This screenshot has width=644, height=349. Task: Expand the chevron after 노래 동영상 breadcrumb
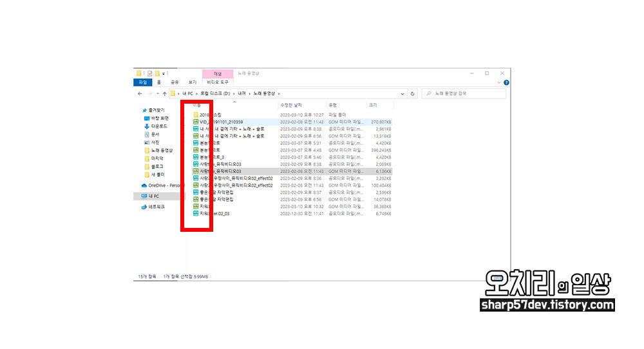(279, 93)
